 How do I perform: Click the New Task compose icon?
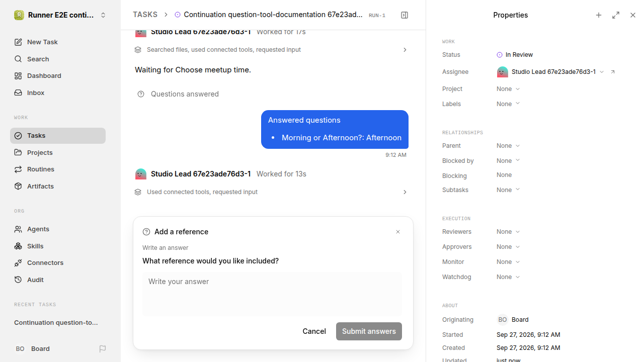pos(18,42)
